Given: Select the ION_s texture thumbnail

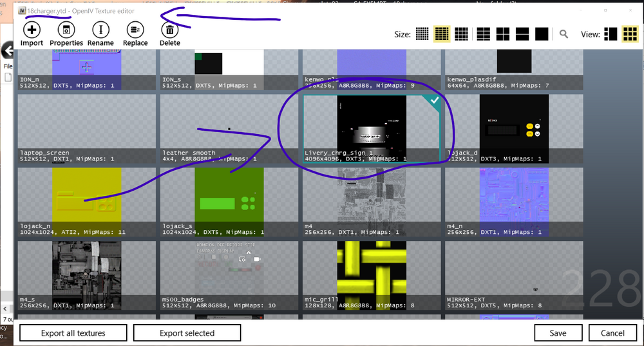Looking at the screenshot, I should point(229,69).
